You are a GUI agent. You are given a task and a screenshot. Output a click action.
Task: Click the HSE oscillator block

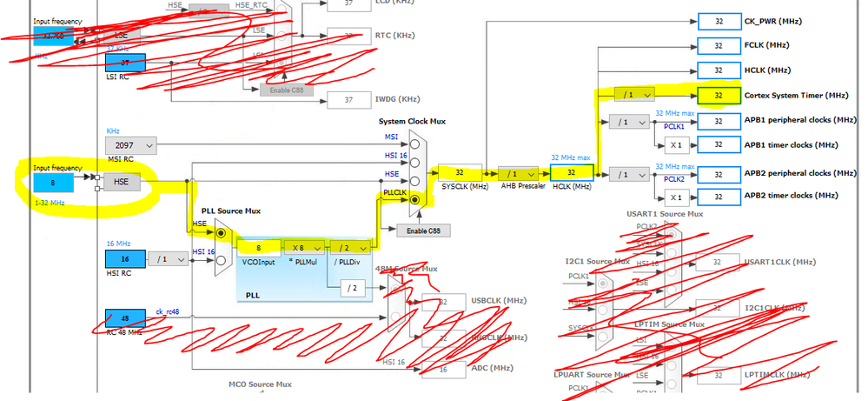click(x=122, y=182)
